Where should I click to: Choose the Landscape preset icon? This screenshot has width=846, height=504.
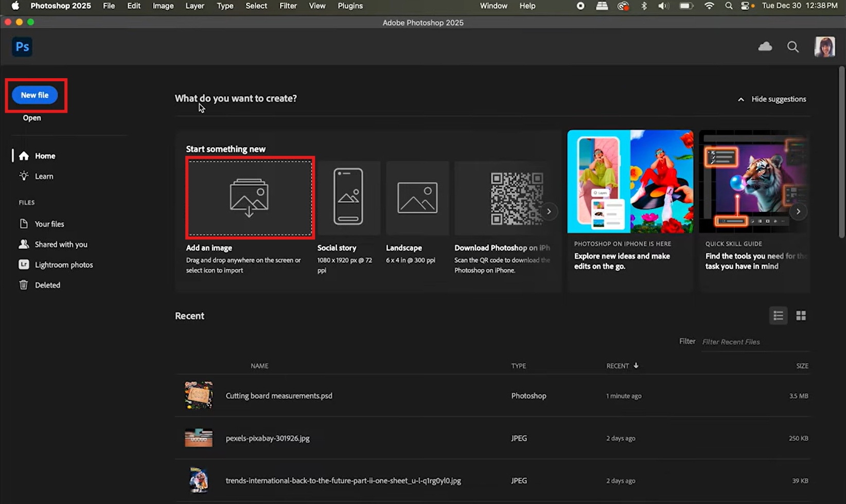417,197
